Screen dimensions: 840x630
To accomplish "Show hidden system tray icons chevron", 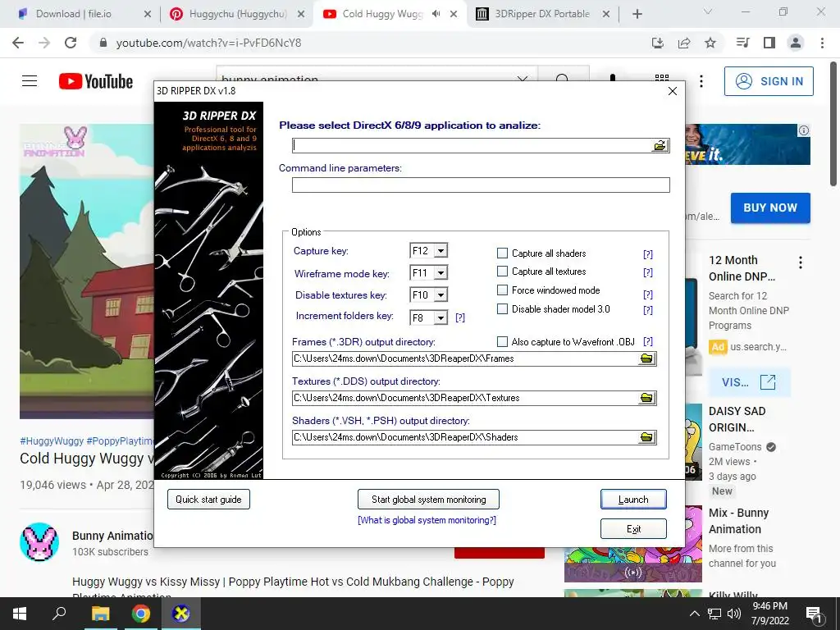I will coord(695,614).
